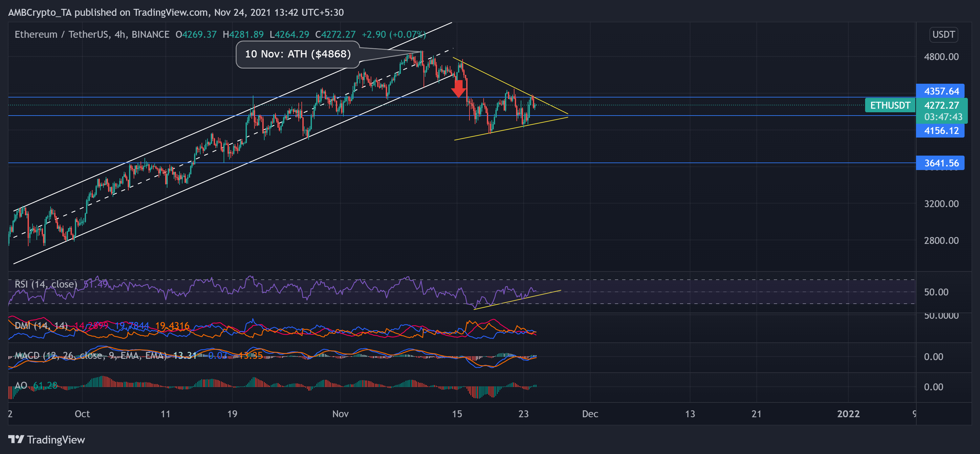Screen dimensions: 980x454
Task: Click the high price H4281.89
Action: pyautogui.click(x=243, y=34)
